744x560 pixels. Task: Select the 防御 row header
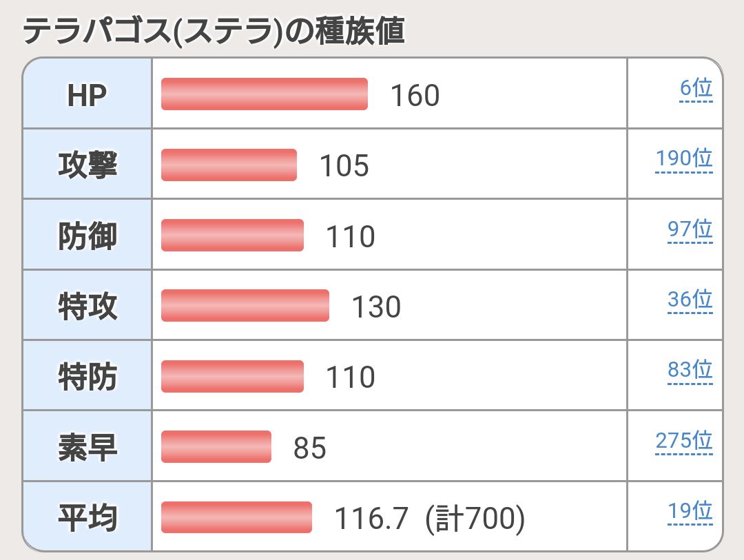pos(87,236)
